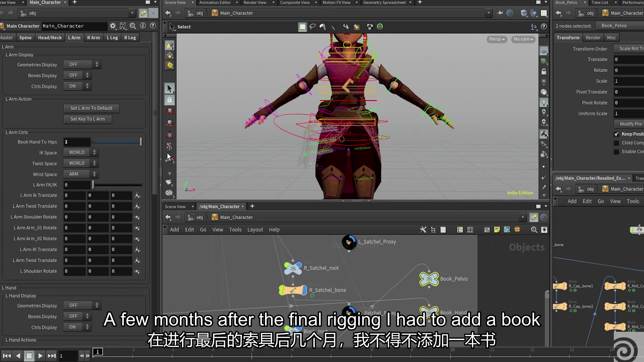Click the sticky note icon in network toolbar
This screenshot has height=362, width=644.
497,230
